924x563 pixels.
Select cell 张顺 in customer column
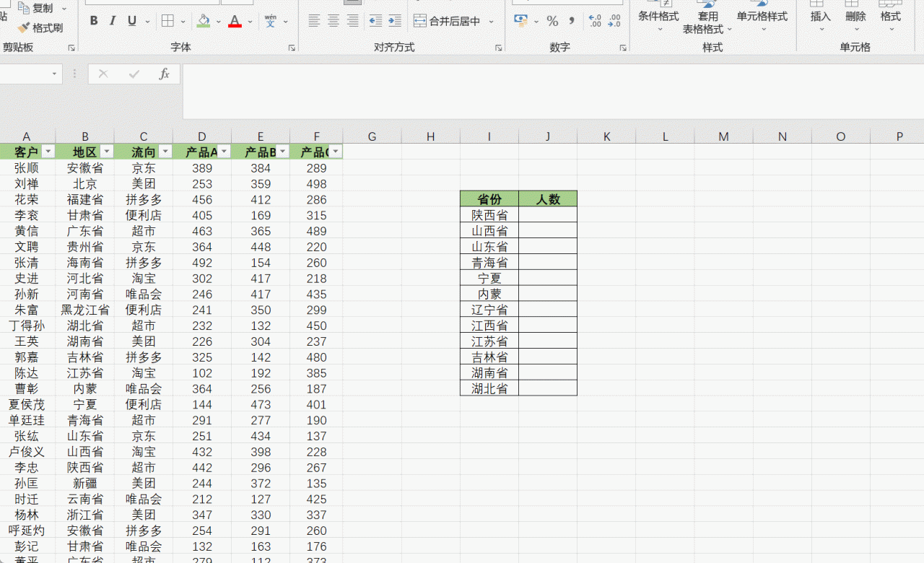(x=27, y=168)
